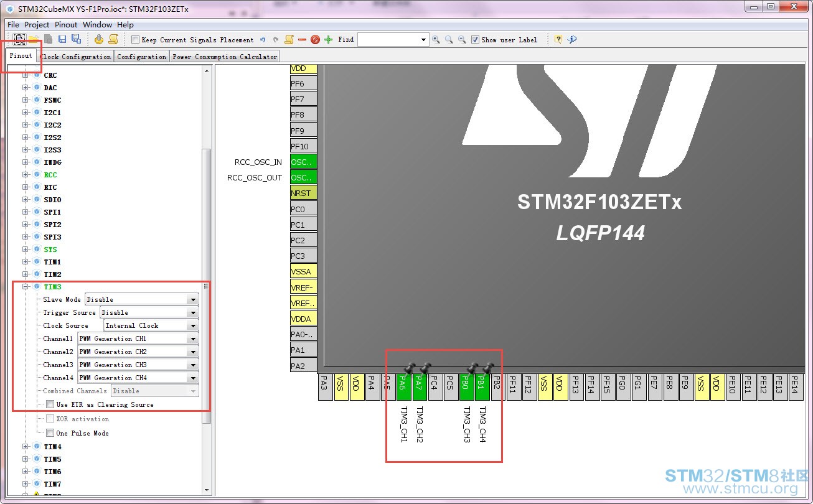Screen dimensions: 813x504
Task: Click pin PC4 on the bottom row
Action: [435, 388]
